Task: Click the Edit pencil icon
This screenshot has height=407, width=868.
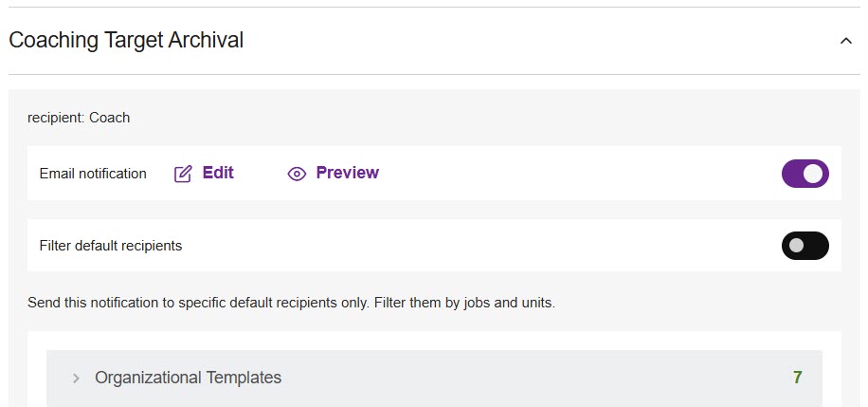Action: 183,174
